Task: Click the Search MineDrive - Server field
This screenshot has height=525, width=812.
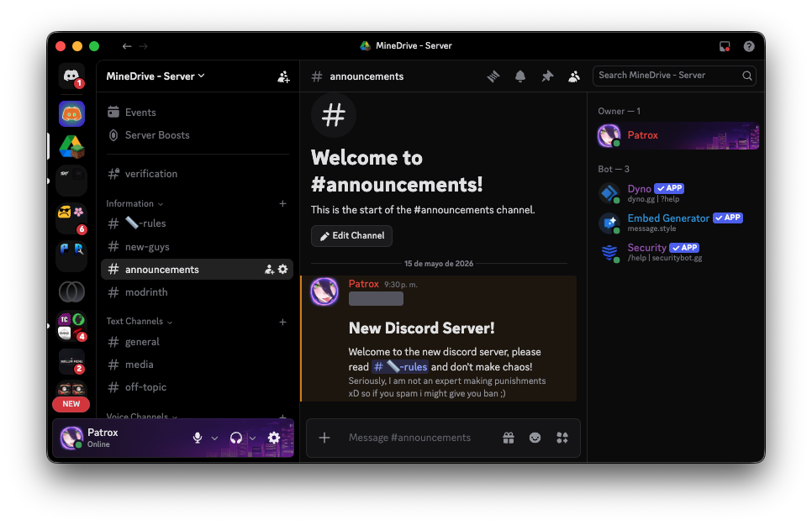Action: [x=674, y=76]
